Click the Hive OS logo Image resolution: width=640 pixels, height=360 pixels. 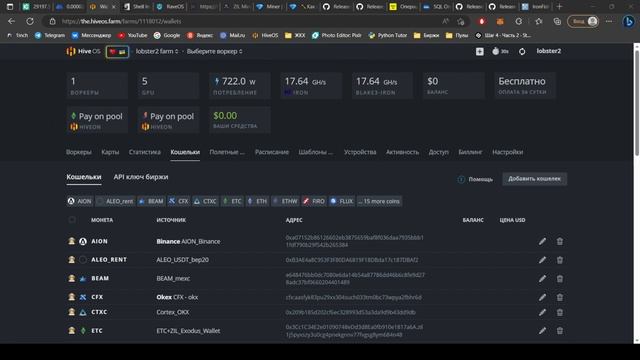pyautogui.click(x=83, y=51)
